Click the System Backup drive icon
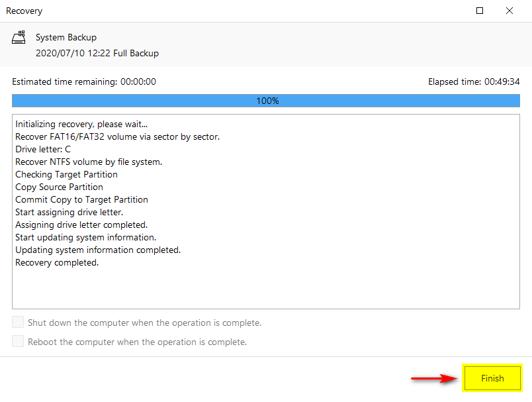The width and height of the screenshot is (532, 402). coord(19,38)
